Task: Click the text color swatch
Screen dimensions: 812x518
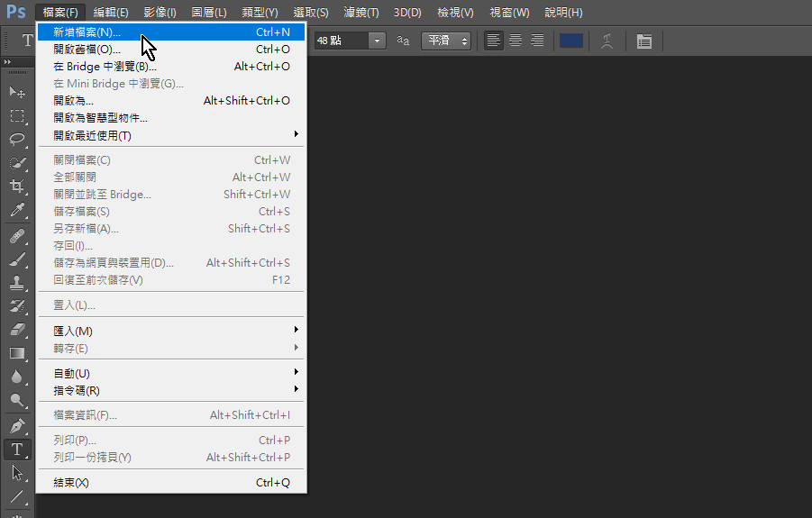Action: (x=571, y=41)
